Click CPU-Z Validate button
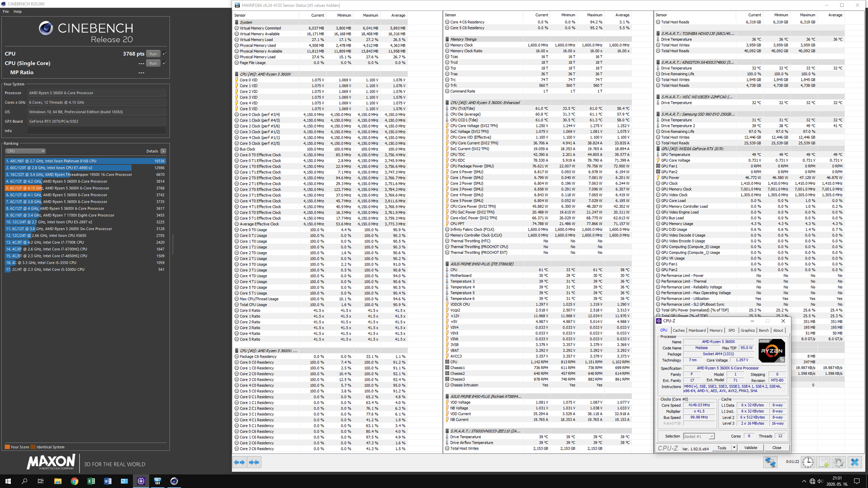Viewport: 868px width, 488px height. [x=750, y=448]
